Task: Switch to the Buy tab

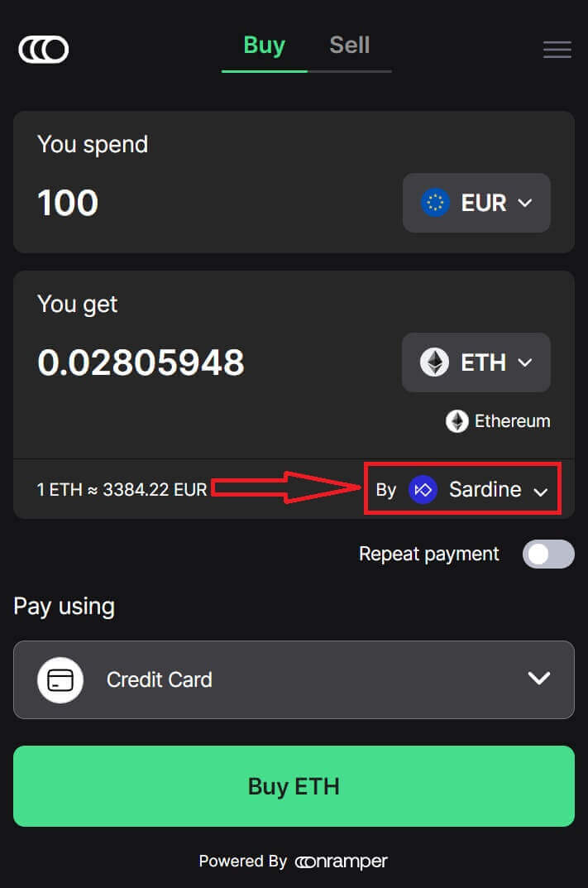Action: (x=264, y=45)
